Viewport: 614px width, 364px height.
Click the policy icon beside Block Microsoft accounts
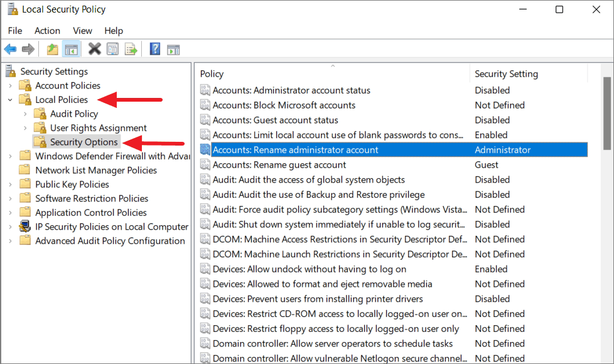[x=205, y=105]
